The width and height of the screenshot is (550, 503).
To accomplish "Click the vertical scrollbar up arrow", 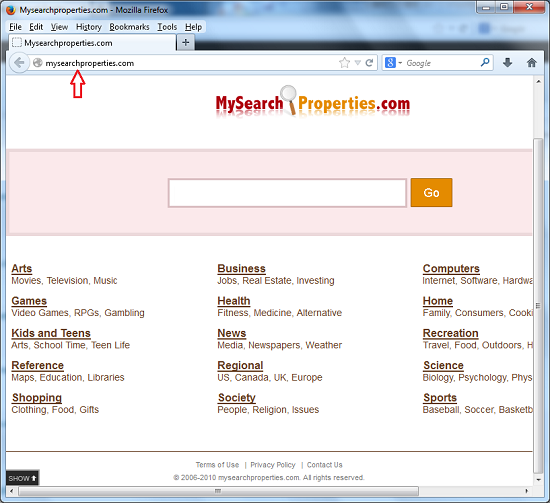I will click(x=538, y=81).
